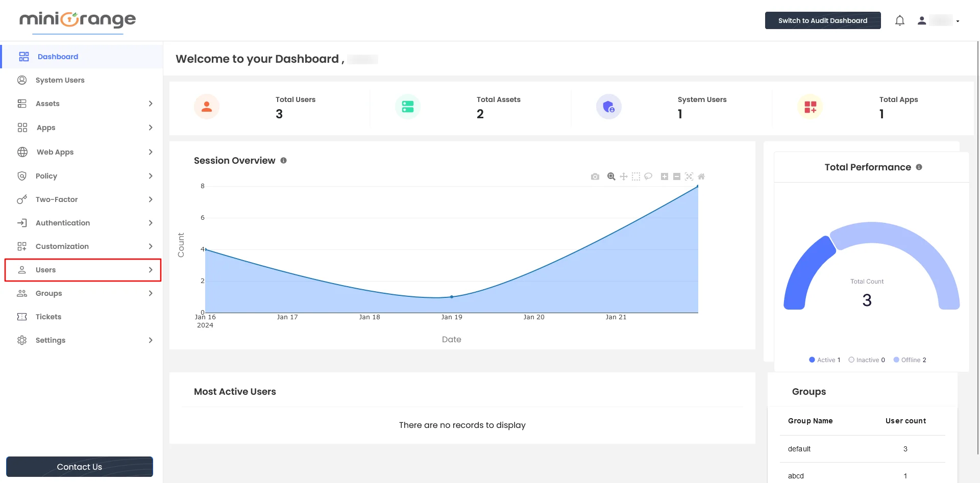Reset chart axes with the home icon
The width and height of the screenshot is (980, 483).
701,176
